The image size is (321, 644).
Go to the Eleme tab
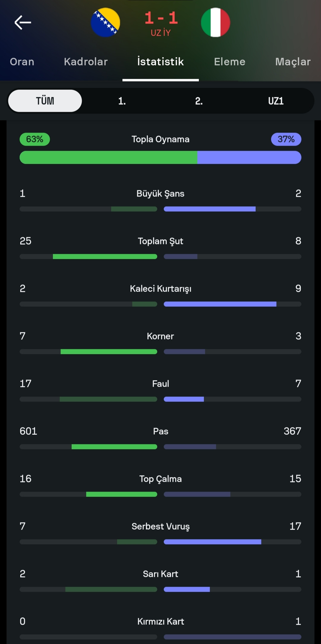point(230,62)
